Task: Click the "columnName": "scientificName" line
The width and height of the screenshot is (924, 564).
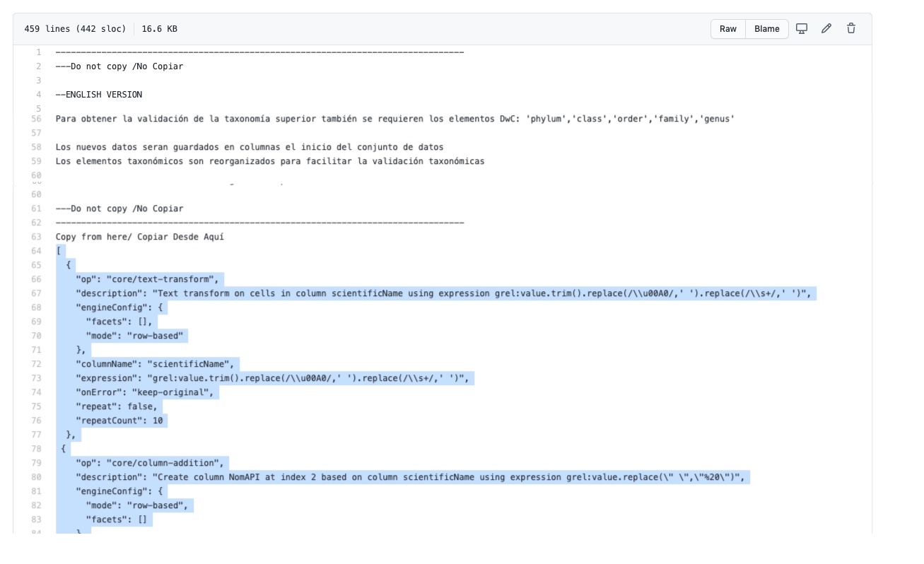Action: 155,364
